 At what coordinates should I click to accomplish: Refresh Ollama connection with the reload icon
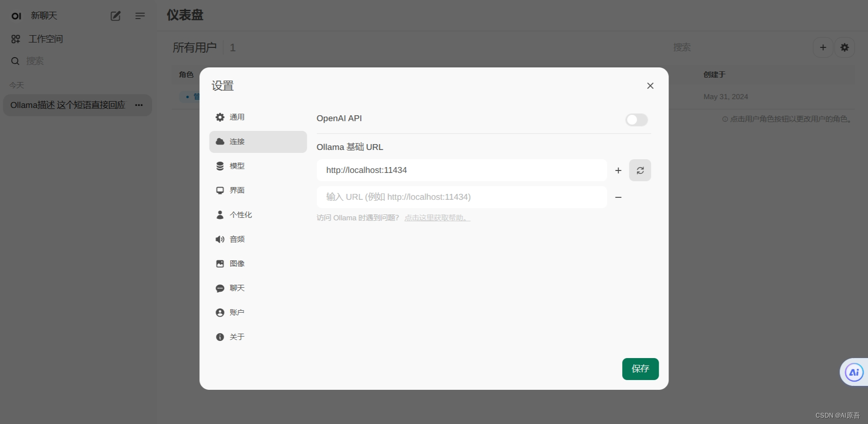click(x=640, y=170)
